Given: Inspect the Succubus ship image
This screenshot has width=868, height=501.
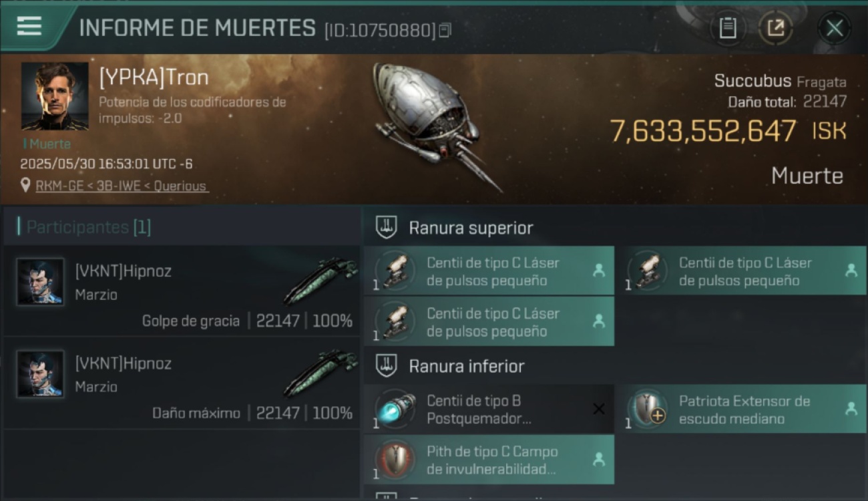Looking at the screenshot, I should 435,125.
